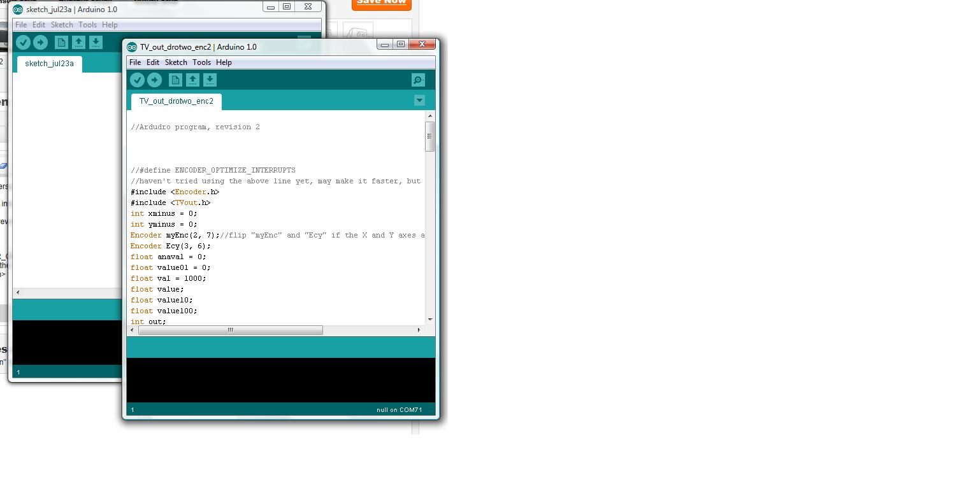Click "null on COM71" status text

(399, 410)
